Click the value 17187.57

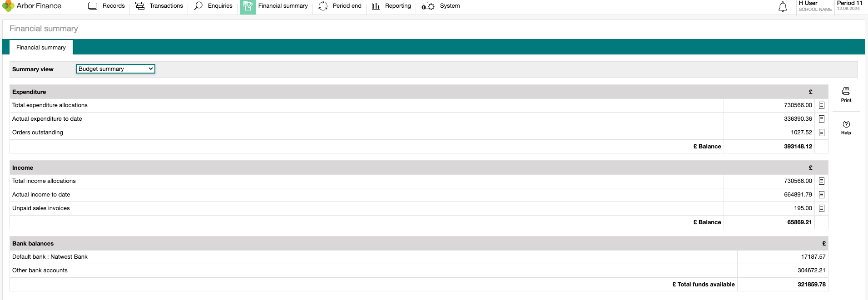pos(813,257)
